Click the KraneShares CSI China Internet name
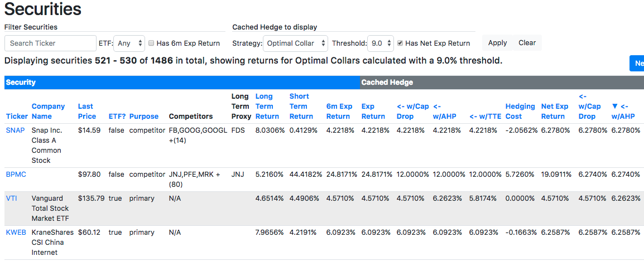This screenshot has height=261, width=644. (52, 242)
